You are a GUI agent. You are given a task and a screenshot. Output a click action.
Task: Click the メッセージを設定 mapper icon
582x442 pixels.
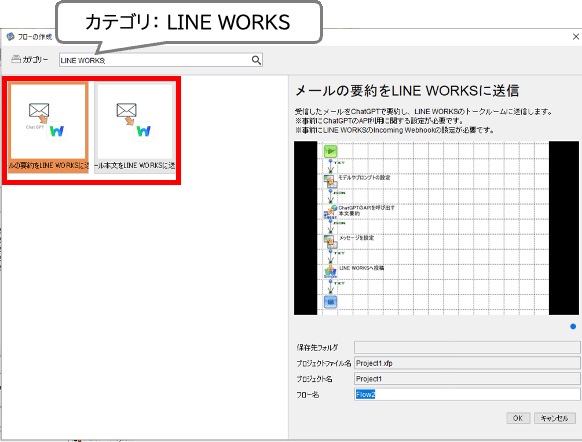330,242
